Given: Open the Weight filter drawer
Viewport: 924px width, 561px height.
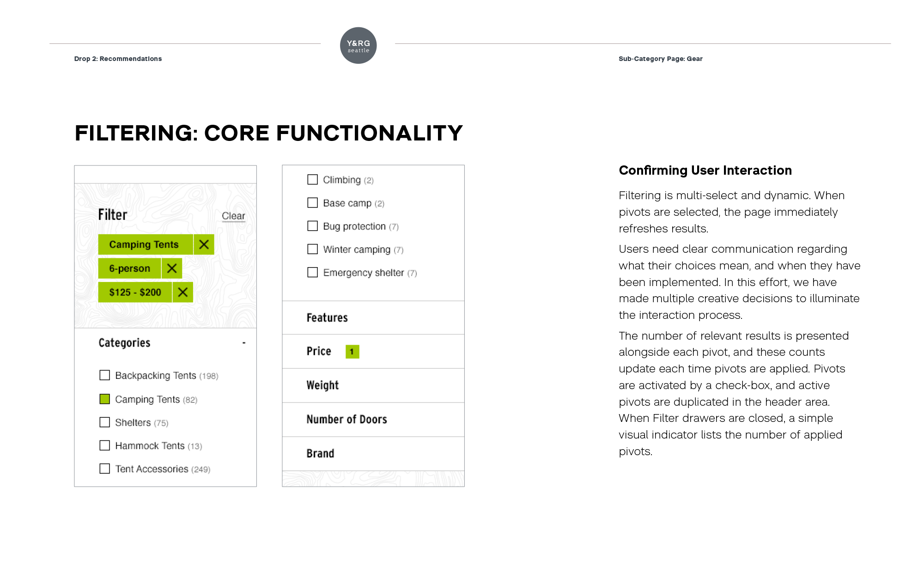Looking at the screenshot, I should tap(322, 385).
